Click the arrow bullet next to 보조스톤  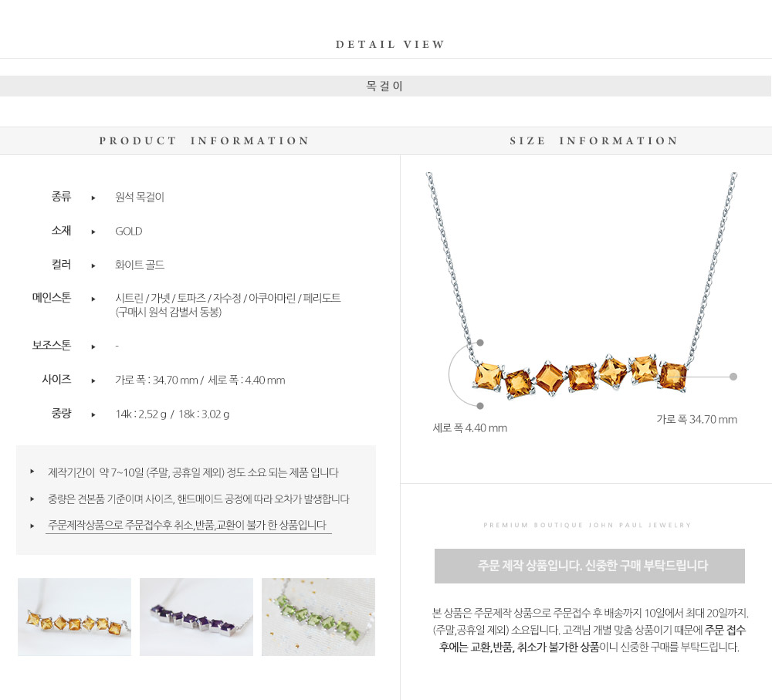93,347
